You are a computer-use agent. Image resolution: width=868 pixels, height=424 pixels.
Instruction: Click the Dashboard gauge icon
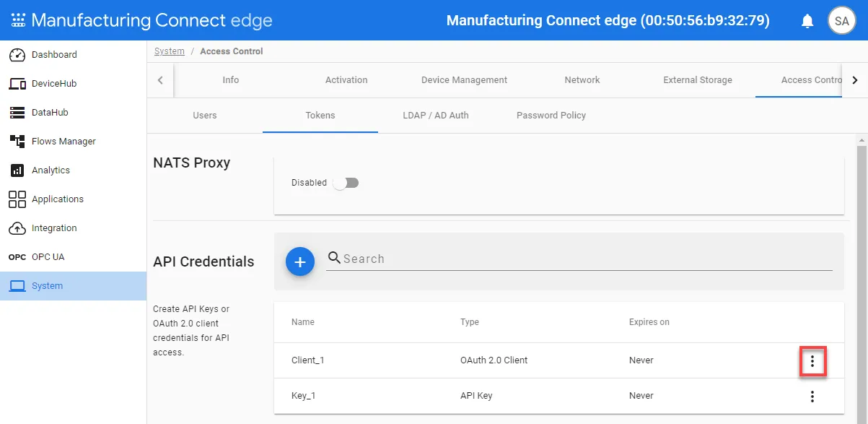(17, 55)
